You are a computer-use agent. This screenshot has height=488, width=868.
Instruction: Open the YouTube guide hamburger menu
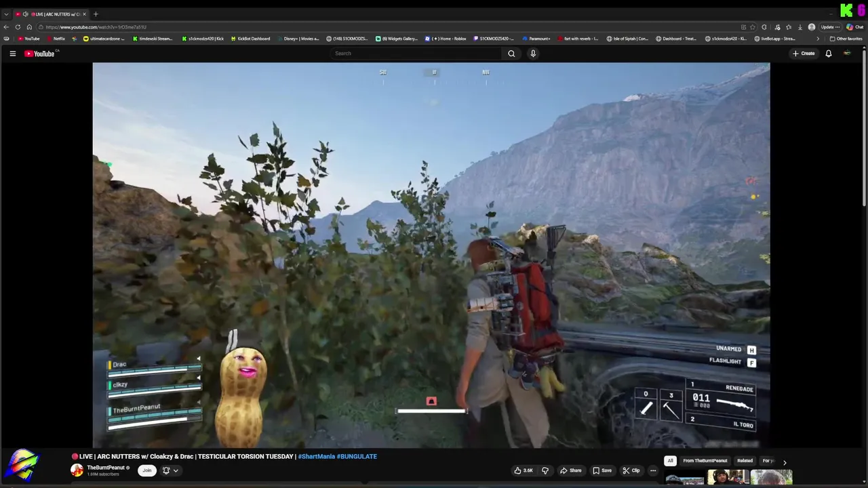coord(12,54)
